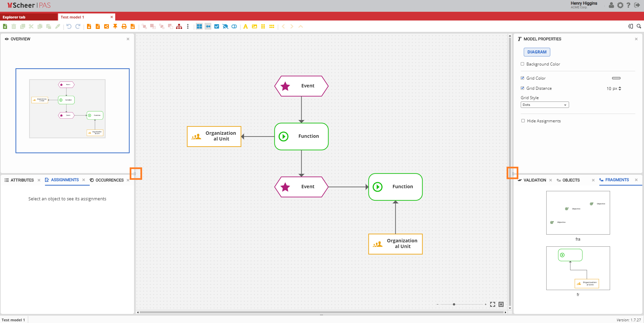Click the orange share icon
Viewport: 644px width, 323px height.
coord(106,27)
